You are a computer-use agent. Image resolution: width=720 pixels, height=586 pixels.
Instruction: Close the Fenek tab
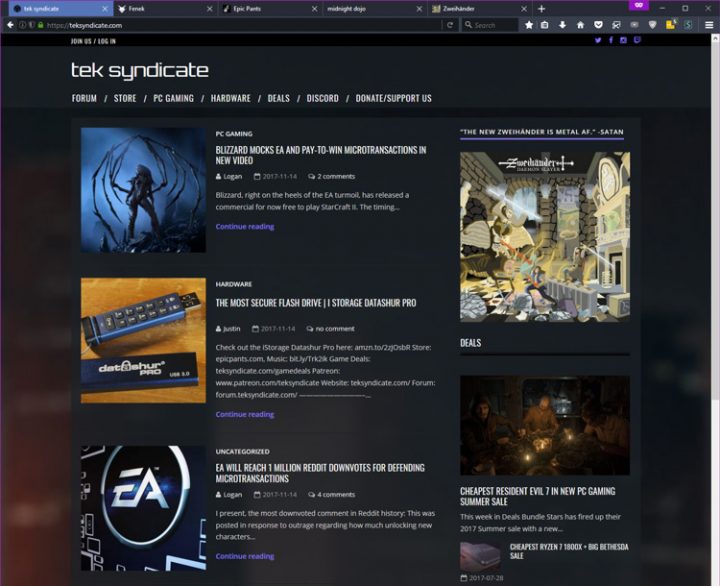click(209, 9)
